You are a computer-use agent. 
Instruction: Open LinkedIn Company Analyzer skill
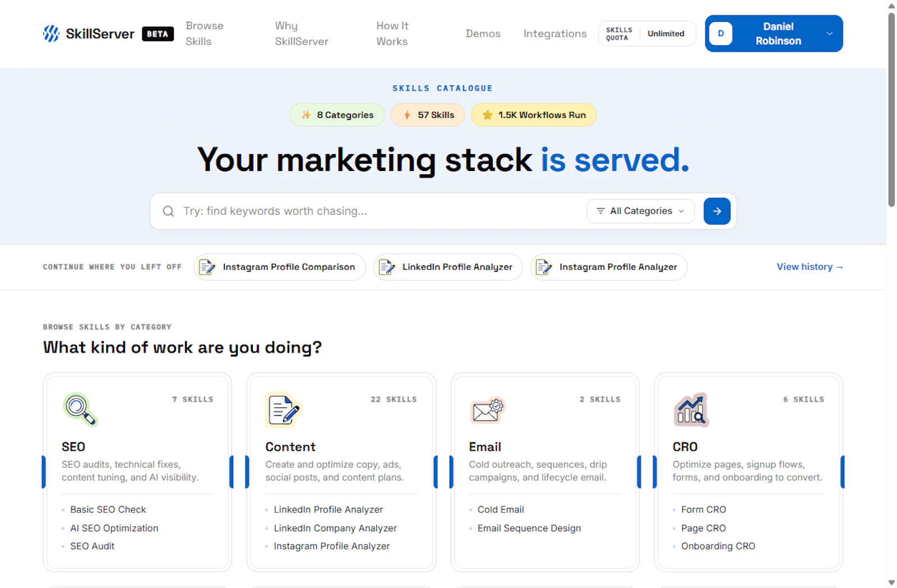tap(335, 528)
